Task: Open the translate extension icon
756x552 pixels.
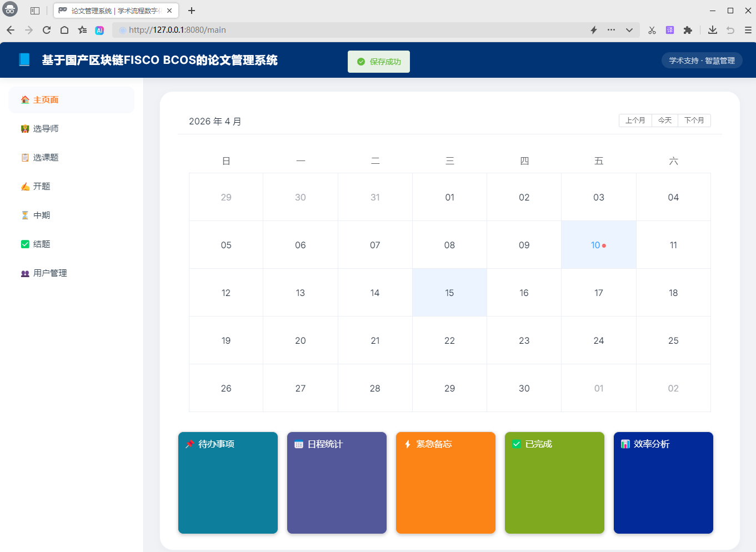Action: (x=670, y=30)
